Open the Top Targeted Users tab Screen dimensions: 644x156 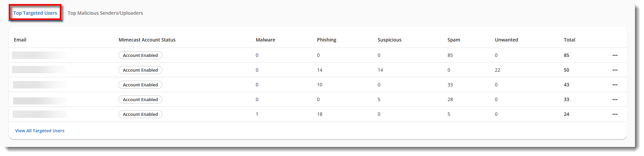(x=35, y=13)
